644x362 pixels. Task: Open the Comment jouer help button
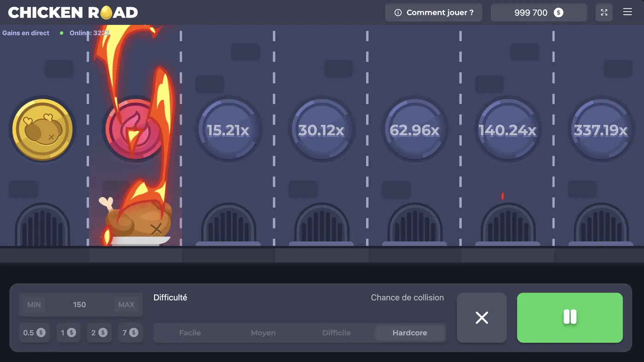(x=433, y=12)
